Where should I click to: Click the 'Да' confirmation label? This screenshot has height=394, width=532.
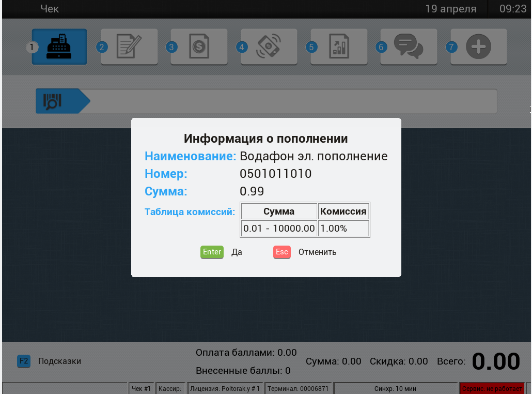tap(237, 252)
